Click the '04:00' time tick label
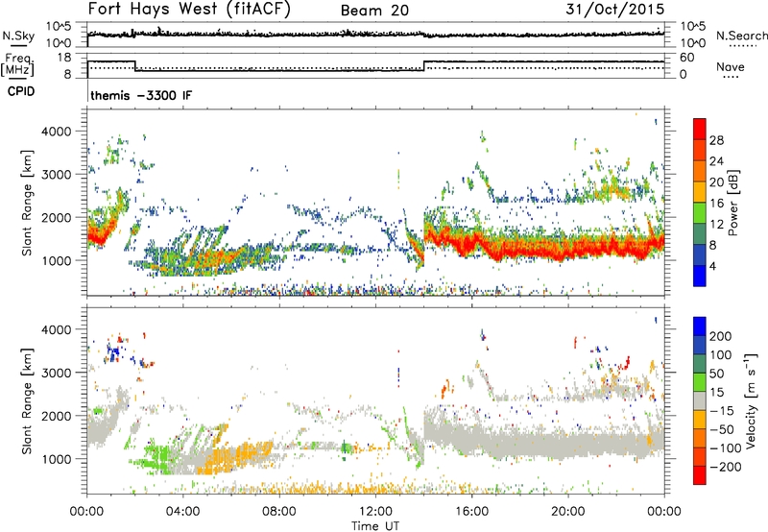The width and height of the screenshot is (768, 532). 182,512
